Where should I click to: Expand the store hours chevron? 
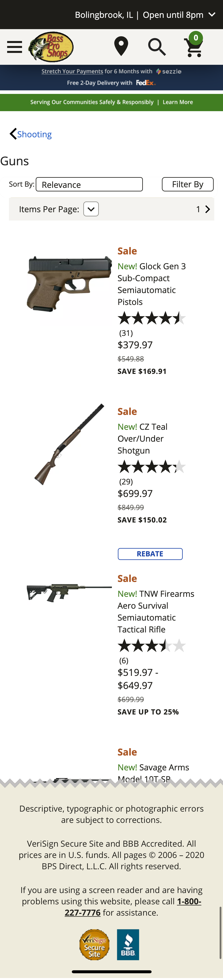(212, 14)
